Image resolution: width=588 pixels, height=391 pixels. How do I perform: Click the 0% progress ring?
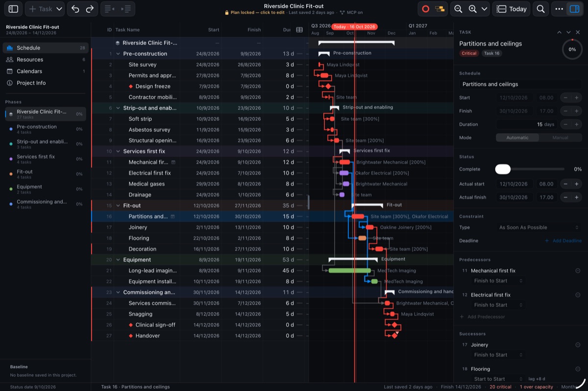tap(572, 49)
